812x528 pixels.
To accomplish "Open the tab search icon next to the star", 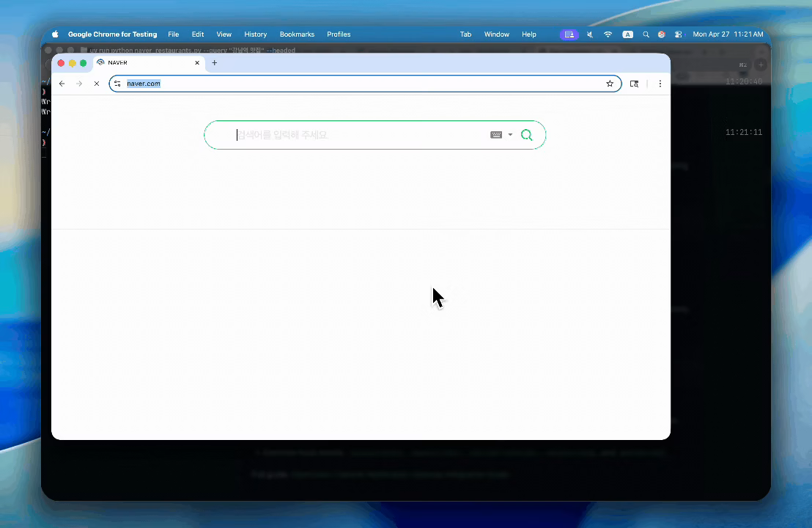I will click(x=634, y=84).
